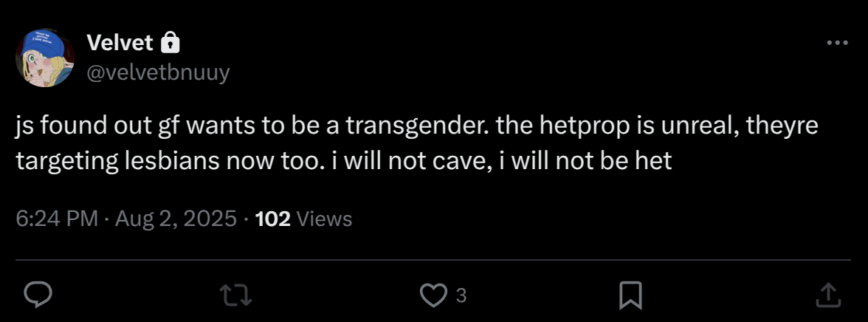868x322 pixels.
Task: Click the reply speech bubble icon
Action: pyautogui.click(x=38, y=295)
